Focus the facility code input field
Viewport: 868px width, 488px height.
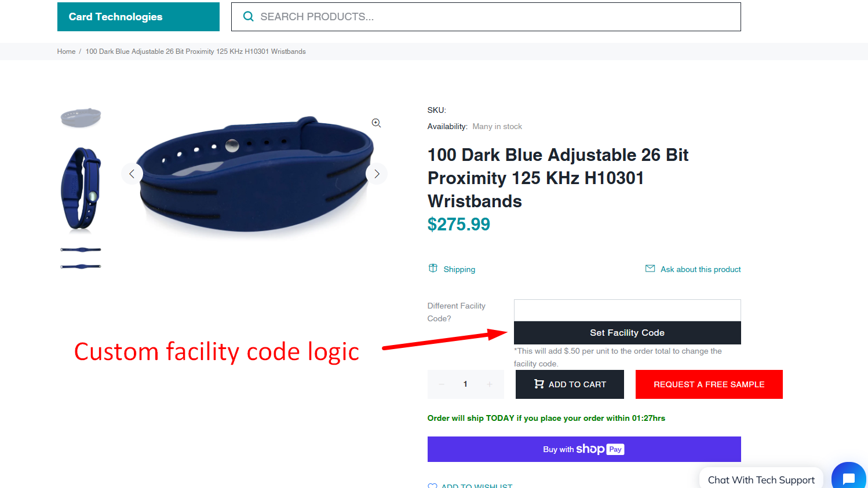point(627,310)
